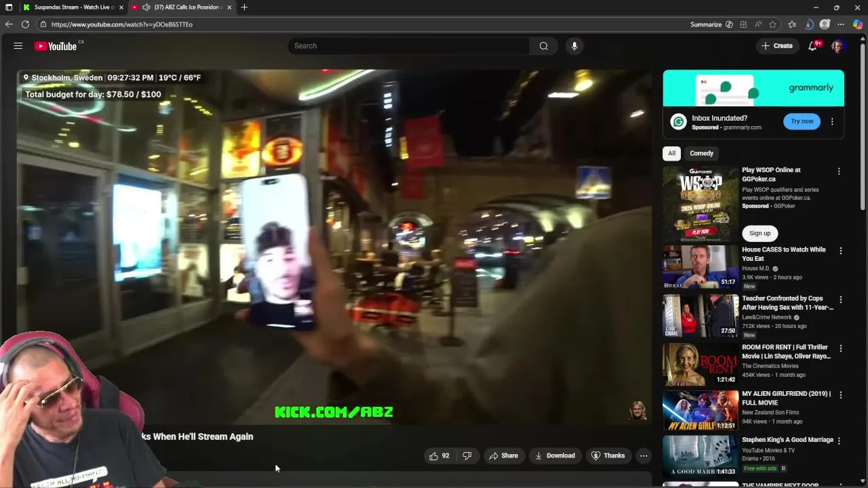Screen dimensions: 868x488
Task: Click the Download button
Action: click(555, 455)
